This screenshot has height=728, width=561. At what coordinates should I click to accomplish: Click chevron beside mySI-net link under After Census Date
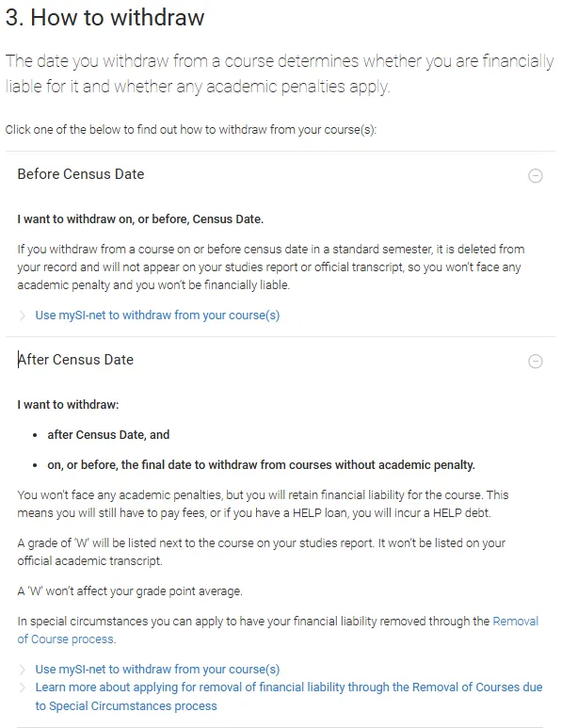coord(22,670)
